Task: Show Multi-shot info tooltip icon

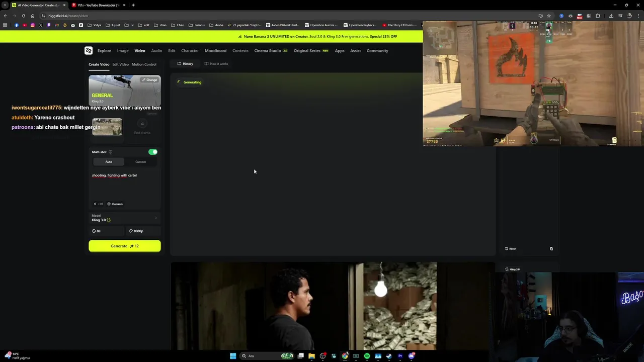Action: (x=110, y=152)
